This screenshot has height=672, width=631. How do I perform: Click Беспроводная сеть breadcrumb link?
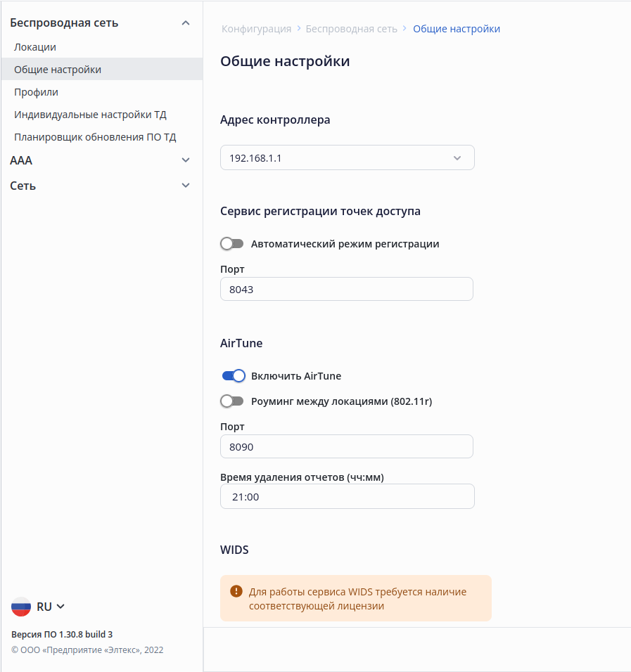click(351, 29)
